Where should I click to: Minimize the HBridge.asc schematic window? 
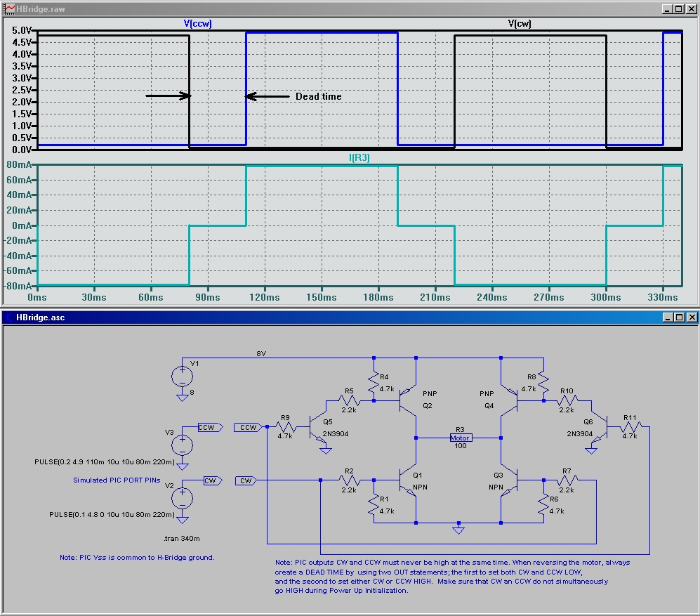tap(668, 317)
